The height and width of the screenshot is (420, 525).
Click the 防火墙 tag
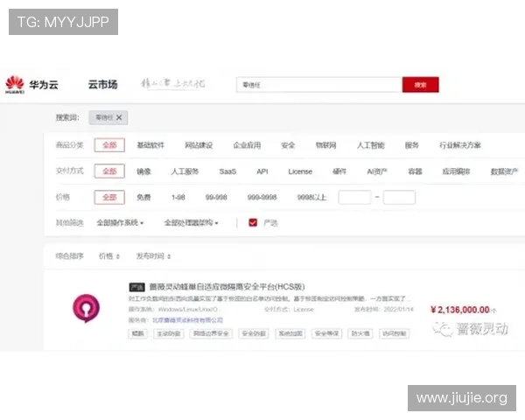coord(360,333)
